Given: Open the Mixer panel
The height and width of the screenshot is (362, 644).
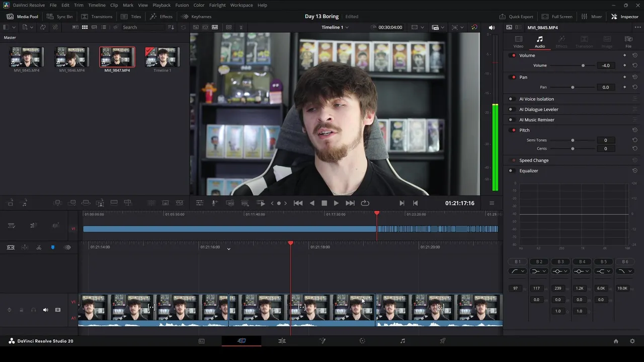Looking at the screenshot, I should tap(592, 17).
